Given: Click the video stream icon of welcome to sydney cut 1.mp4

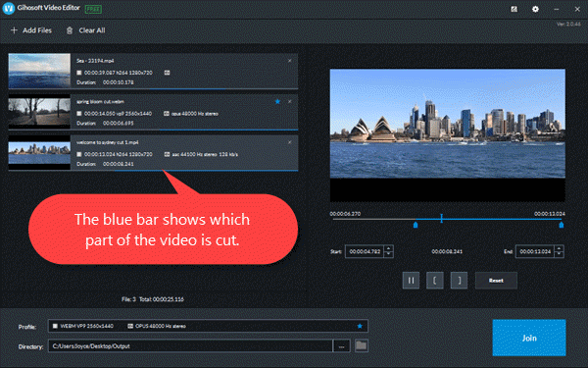Looking at the screenshot, I should point(79,154).
